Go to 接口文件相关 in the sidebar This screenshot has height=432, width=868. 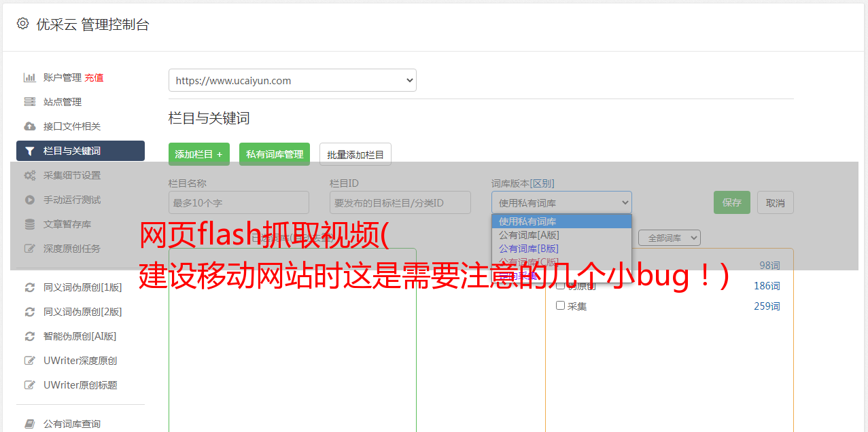point(72,126)
